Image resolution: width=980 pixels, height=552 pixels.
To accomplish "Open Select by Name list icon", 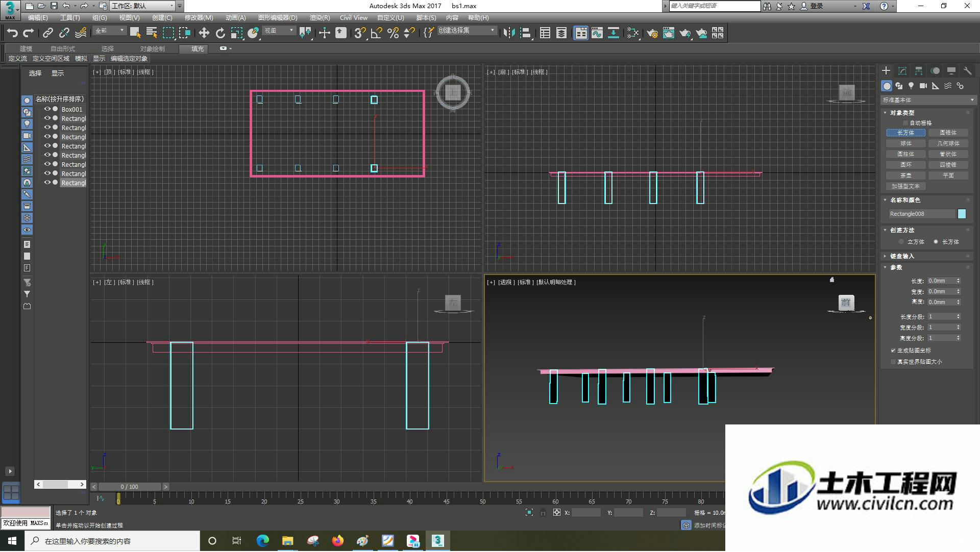I will (152, 33).
